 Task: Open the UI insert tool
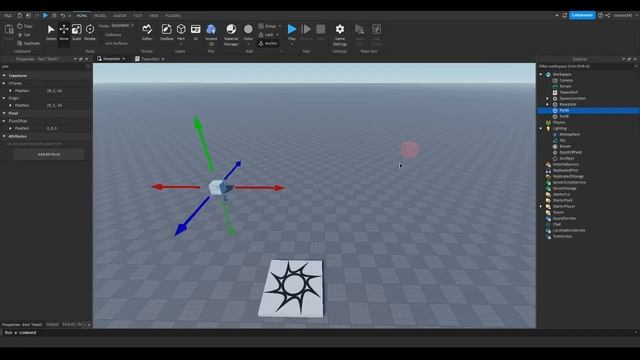click(196, 32)
